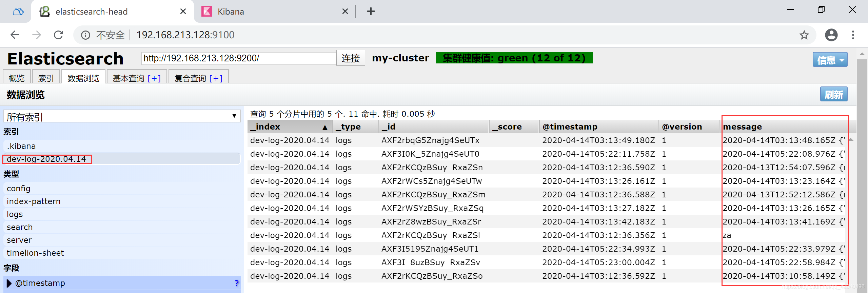Select the logs type filter

click(x=122, y=214)
